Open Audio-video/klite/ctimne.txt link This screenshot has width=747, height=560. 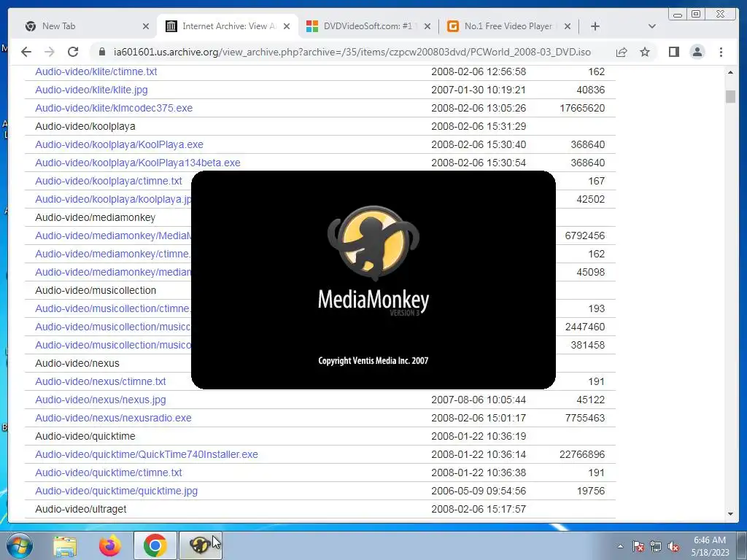pyautogui.click(x=96, y=71)
